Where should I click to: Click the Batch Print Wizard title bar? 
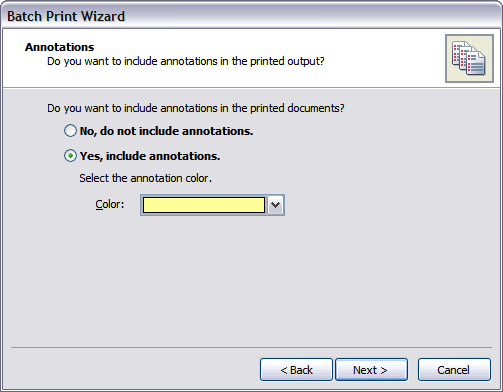(x=251, y=16)
